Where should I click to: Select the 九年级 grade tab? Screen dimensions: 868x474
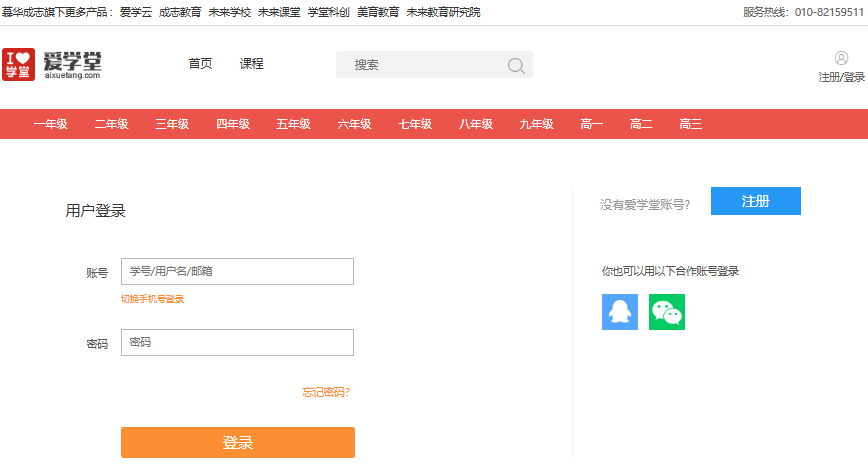(536, 124)
